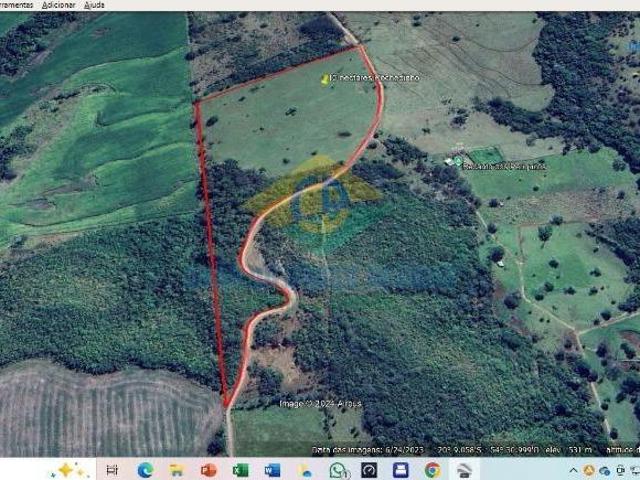Viewport: 640px width, 480px height.
Task: Launch PowerPoint from the taskbar
Action: (208, 469)
